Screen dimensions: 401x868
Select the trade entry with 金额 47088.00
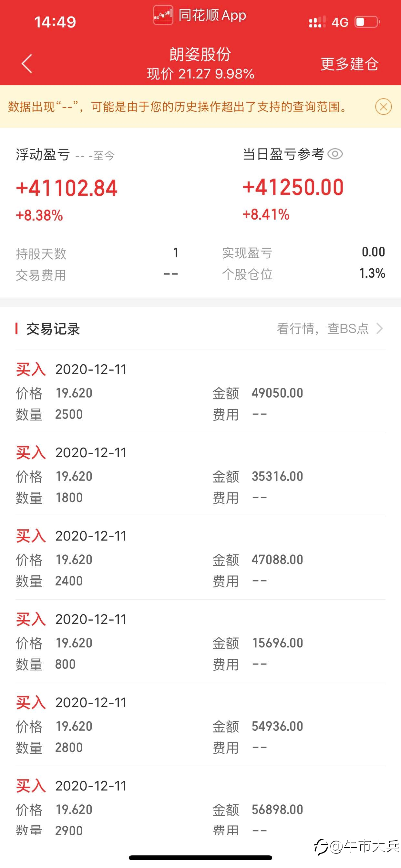point(200,558)
